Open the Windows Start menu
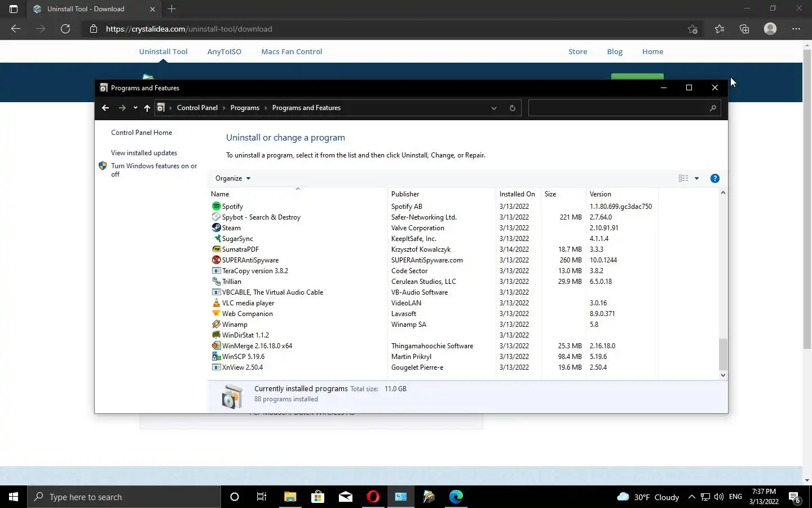812x508 pixels. coord(14,497)
